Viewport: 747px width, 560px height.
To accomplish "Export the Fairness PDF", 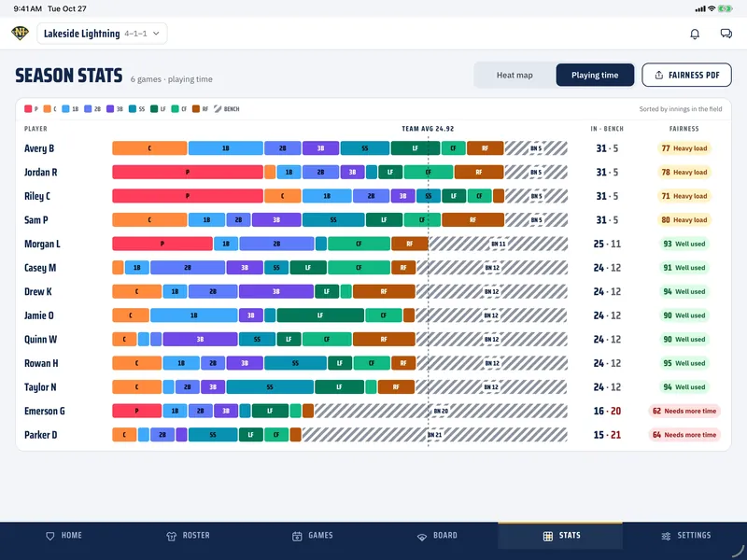I will (x=686, y=76).
